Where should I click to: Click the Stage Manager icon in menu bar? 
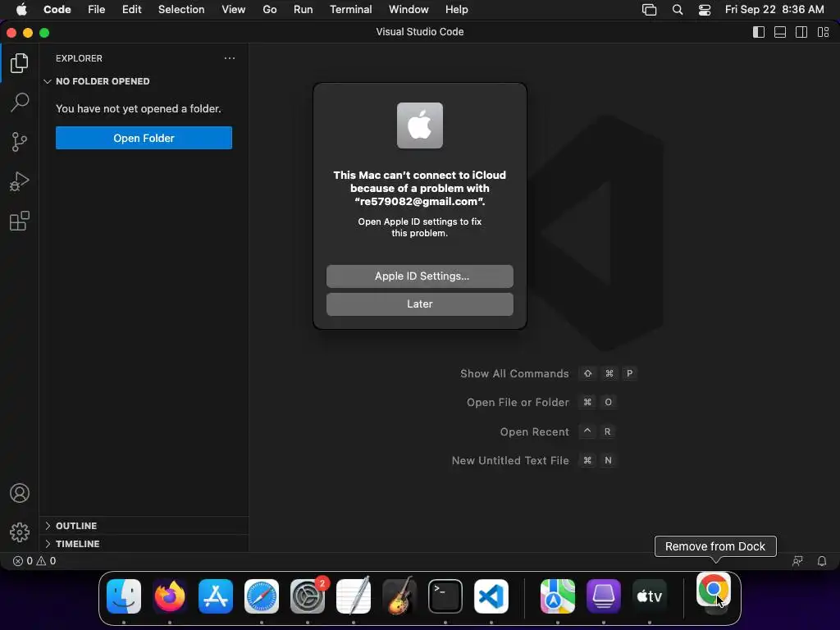click(650, 10)
